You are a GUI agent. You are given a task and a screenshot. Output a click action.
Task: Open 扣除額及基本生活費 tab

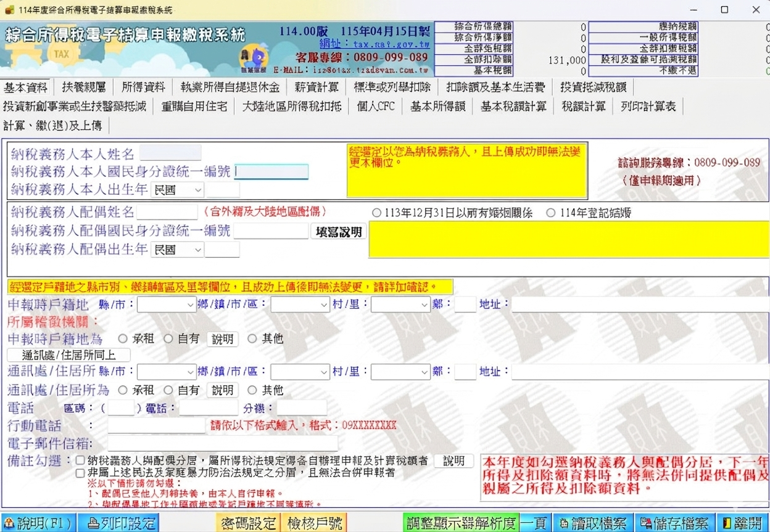click(x=495, y=87)
